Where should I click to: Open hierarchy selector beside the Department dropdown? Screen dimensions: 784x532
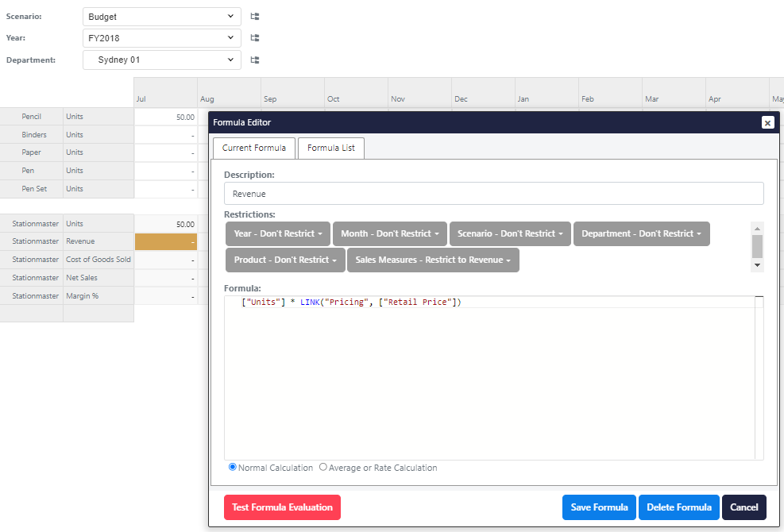(253, 60)
